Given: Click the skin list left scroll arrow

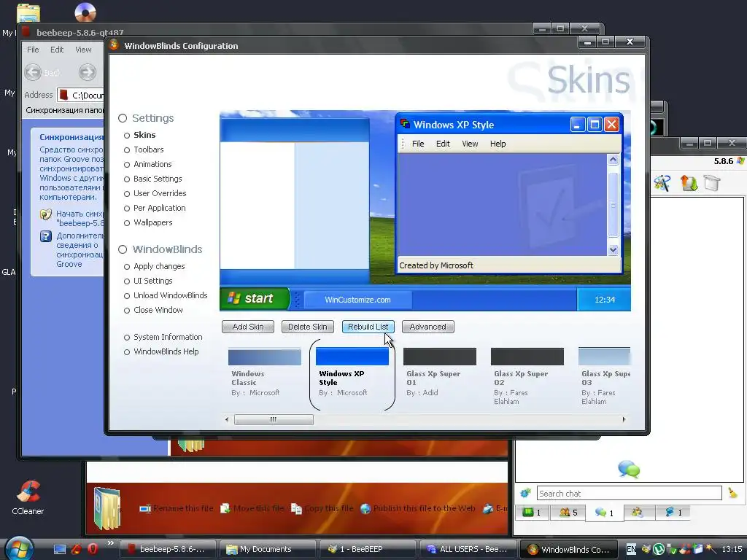Looking at the screenshot, I should tap(227, 419).
